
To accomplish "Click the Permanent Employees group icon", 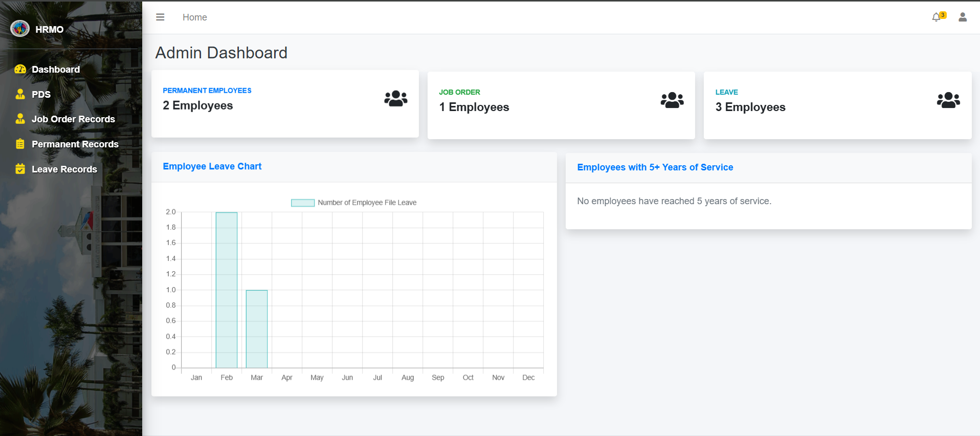I will pos(395,98).
